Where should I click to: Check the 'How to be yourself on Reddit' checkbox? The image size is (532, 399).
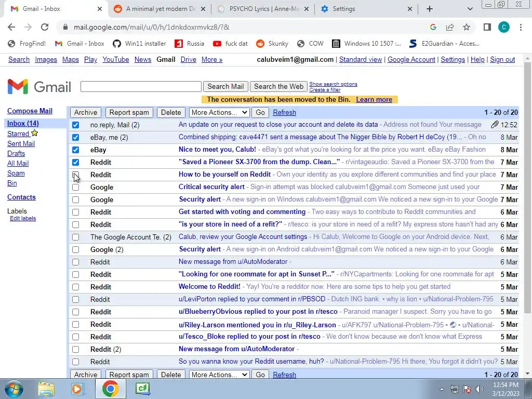pos(76,175)
